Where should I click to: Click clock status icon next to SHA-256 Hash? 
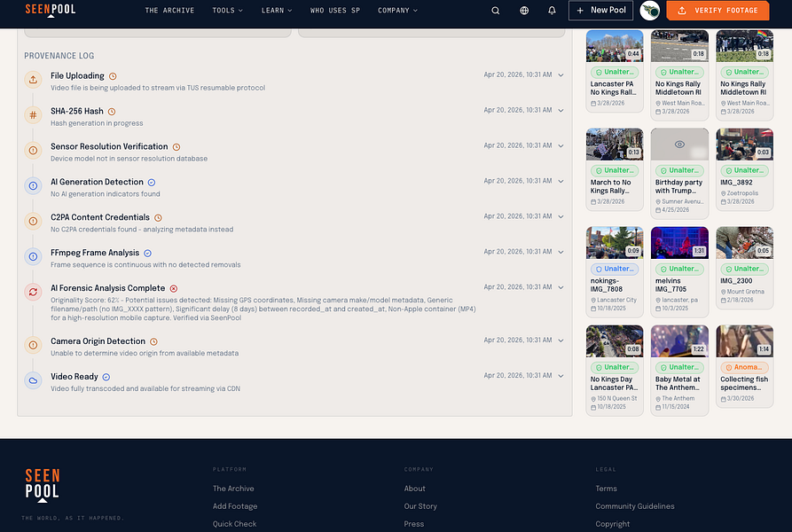point(112,112)
